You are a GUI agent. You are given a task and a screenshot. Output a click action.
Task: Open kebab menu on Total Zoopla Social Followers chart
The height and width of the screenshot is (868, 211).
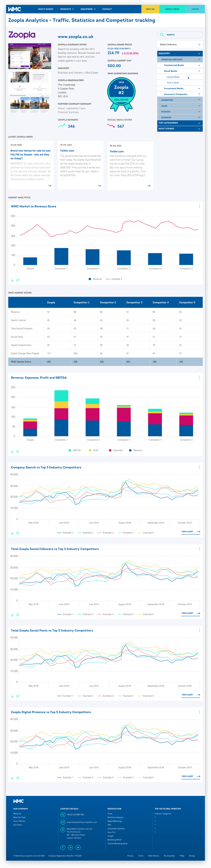click(199, 549)
